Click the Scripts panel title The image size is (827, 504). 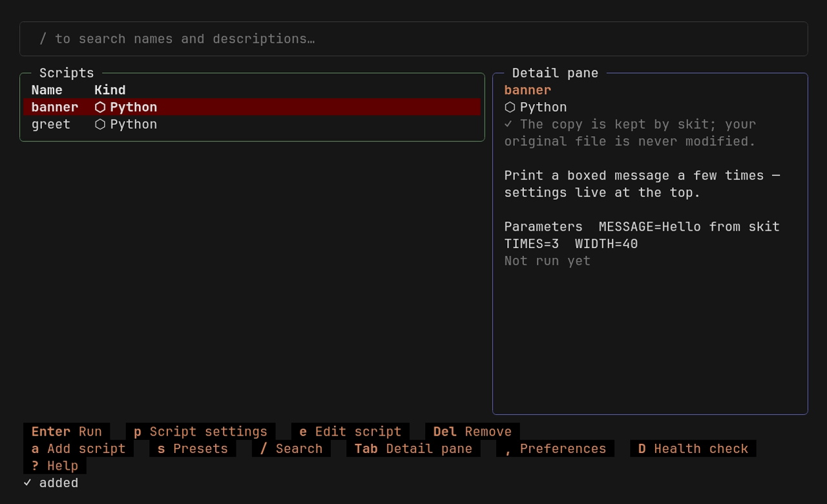coord(67,73)
